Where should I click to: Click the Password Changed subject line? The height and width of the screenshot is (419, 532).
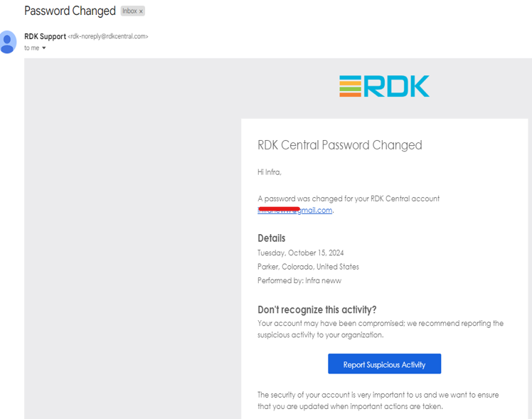[x=70, y=11]
